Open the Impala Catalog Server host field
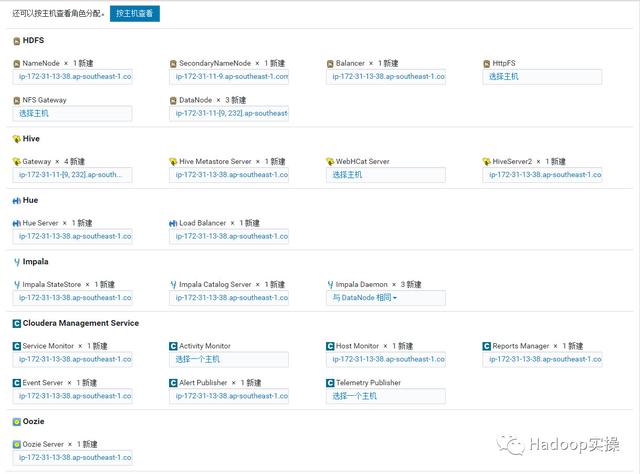Viewport: 640px width, 474px height. [229, 298]
